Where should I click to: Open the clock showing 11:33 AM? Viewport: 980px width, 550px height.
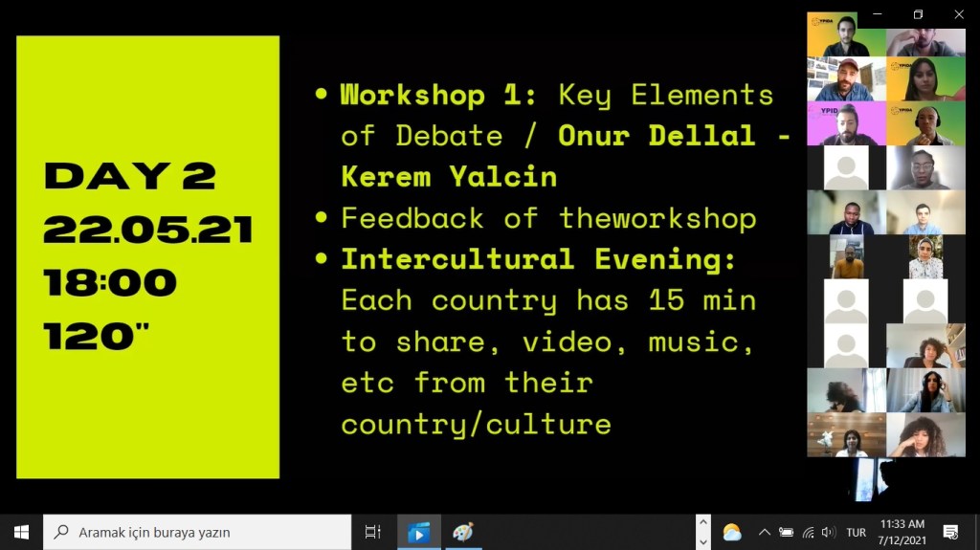pyautogui.click(x=901, y=532)
